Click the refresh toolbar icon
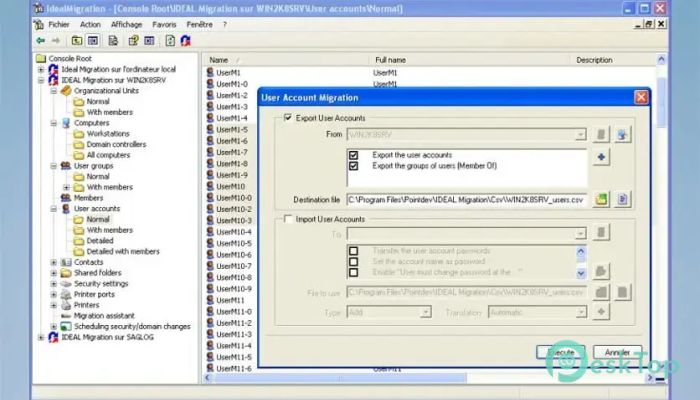Screen dimensions: 700x400 coord(170,41)
